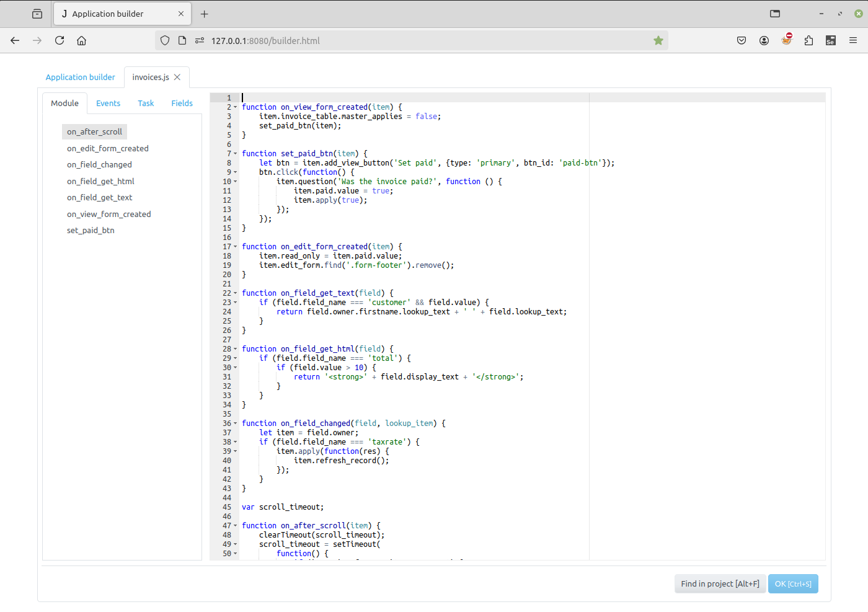The width and height of the screenshot is (868, 612).
Task: Collapse code fold at line 17
Action: point(236,247)
